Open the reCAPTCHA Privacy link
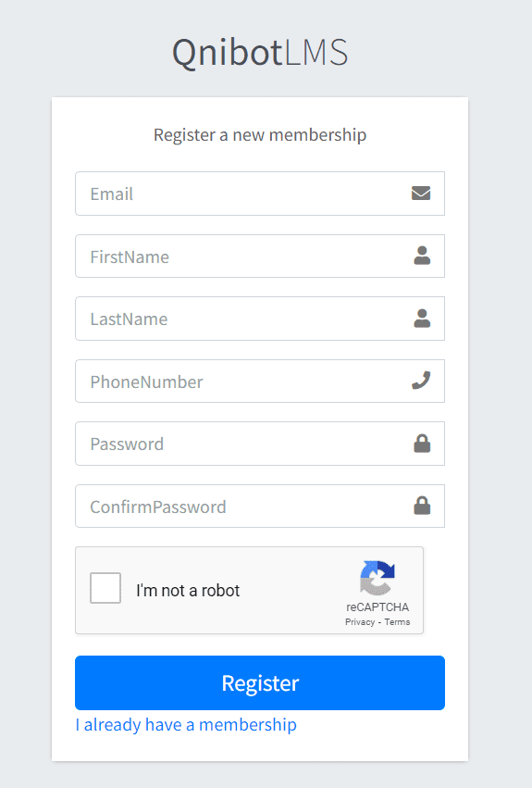 (360, 621)
